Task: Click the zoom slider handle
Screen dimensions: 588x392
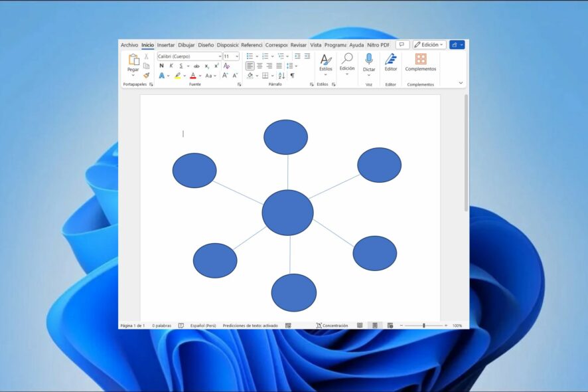Action: [x=424, y=326]
